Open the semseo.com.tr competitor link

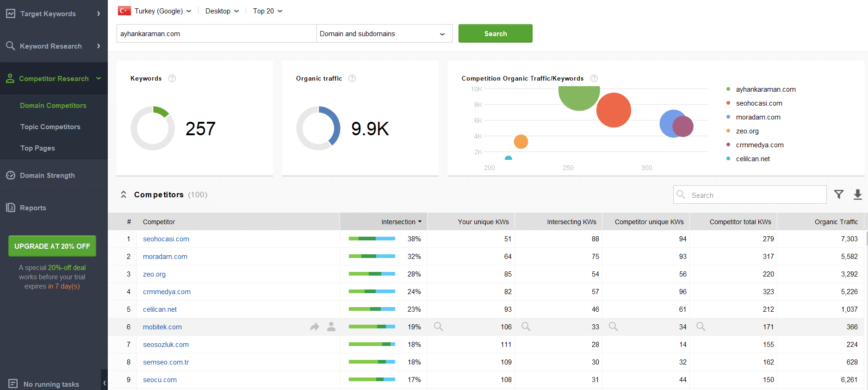pos(166,362)
